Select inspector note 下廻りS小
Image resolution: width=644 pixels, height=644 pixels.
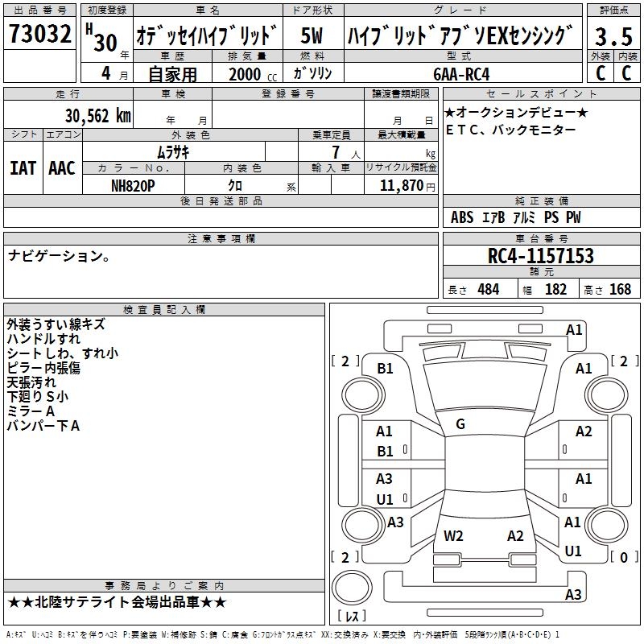click(x=37, y=397)
